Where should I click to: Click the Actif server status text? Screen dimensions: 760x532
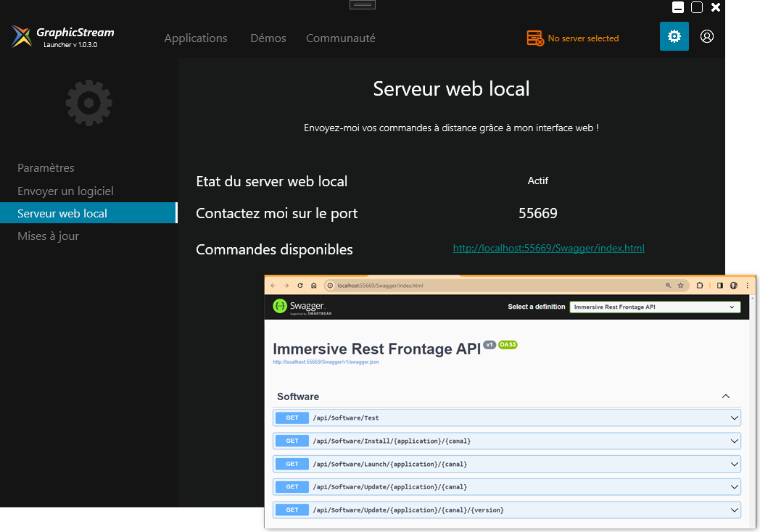pos(538,180)
